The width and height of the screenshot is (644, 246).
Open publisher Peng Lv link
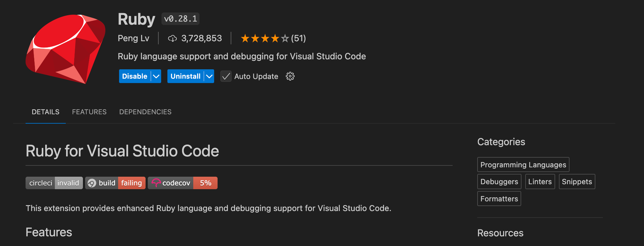pos(133,38)
